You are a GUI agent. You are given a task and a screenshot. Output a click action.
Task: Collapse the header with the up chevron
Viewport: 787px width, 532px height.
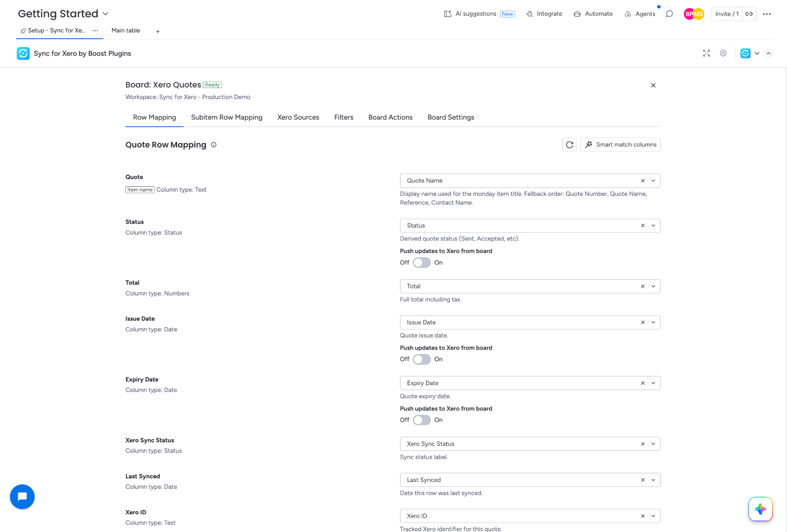pyautogui.click(x=769, y=53)
